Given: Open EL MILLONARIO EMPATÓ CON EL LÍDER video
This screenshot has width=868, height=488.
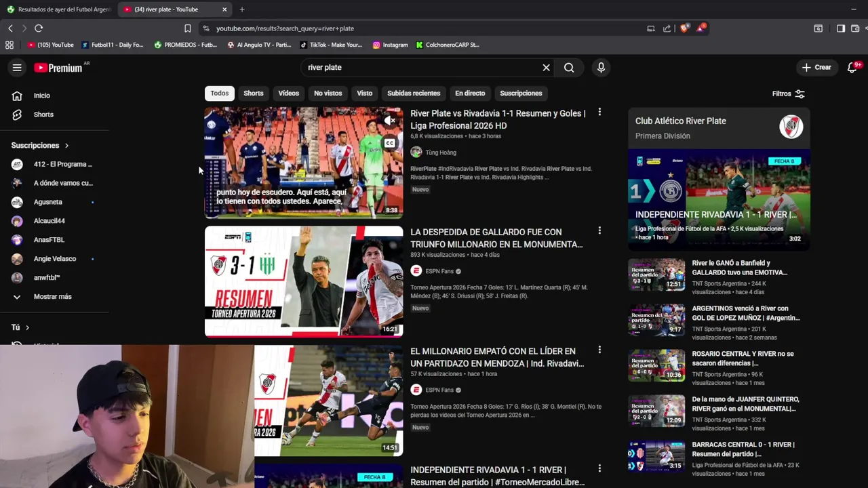Looking at the screenshot, I should point(497,357).
